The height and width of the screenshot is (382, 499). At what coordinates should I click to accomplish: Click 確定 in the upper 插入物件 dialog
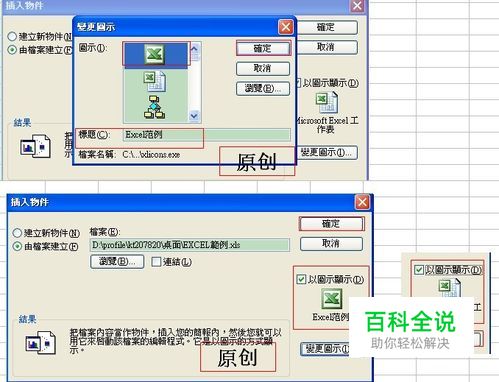click(x=326, y=27)
